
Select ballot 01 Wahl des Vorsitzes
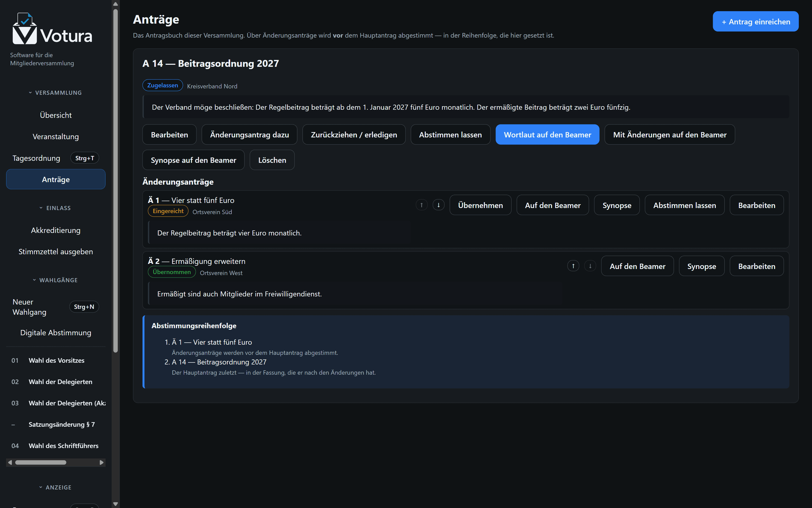pos(56,360)
